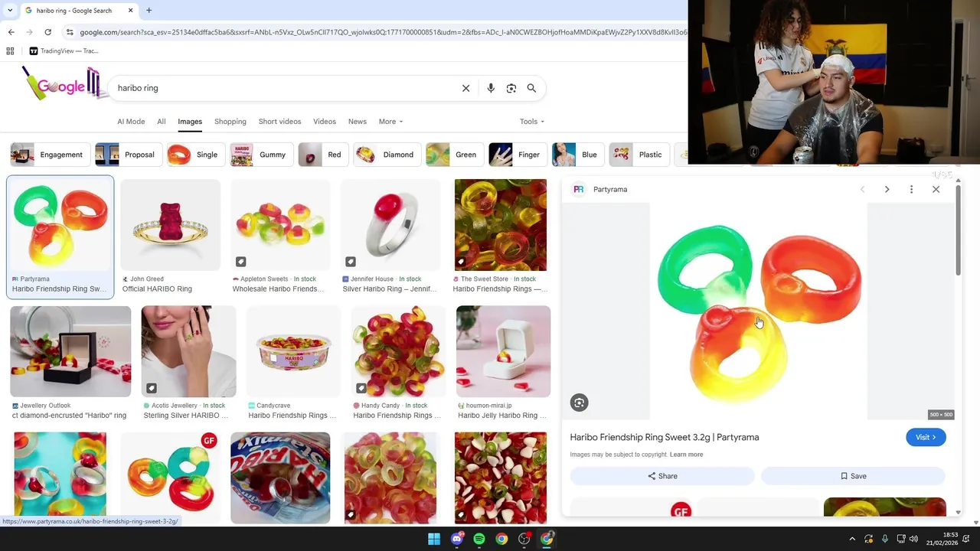Open Chrome apps grid in bookmarks bar
Viewport: 980px width, 551px height.
pos(10,51)
